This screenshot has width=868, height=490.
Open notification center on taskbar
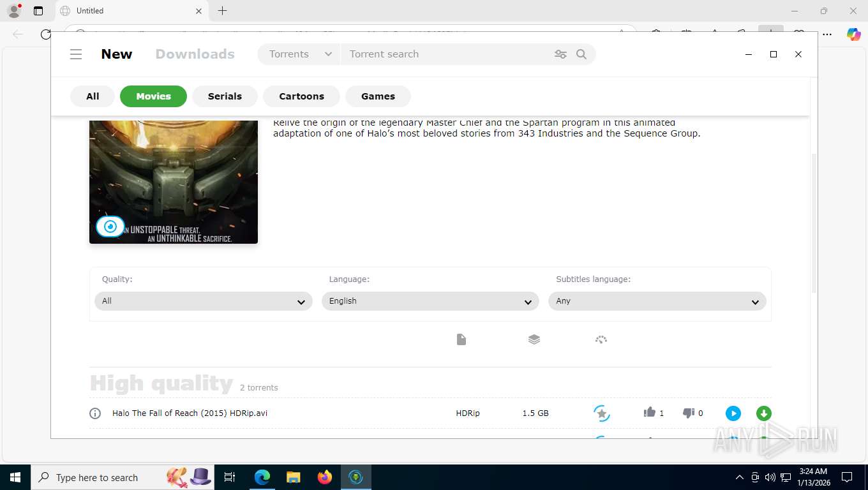(x=847, y=477)
